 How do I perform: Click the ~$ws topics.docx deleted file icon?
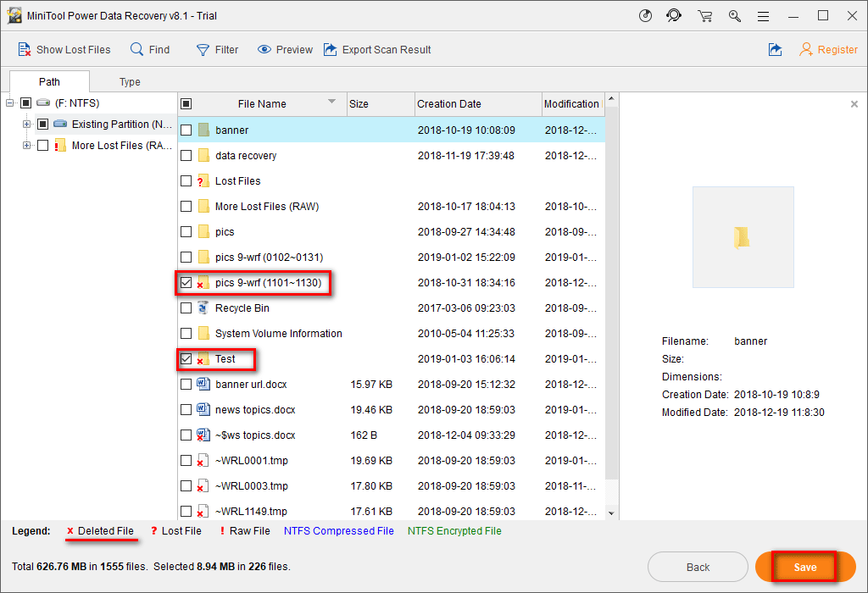click(x=203, y=435)
